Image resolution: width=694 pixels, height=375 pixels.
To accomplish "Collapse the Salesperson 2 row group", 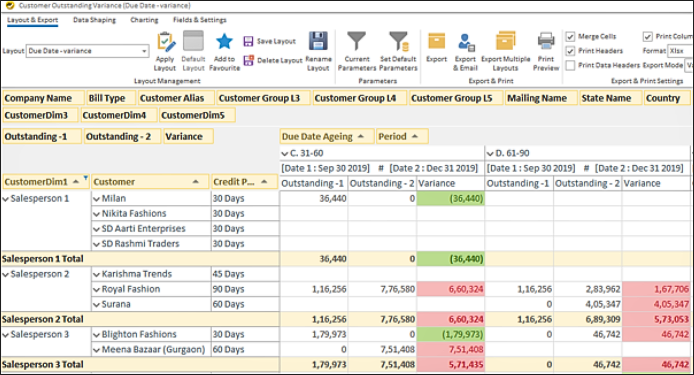I will 6,274.
